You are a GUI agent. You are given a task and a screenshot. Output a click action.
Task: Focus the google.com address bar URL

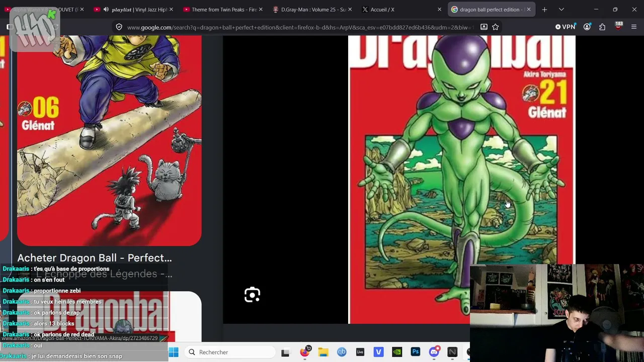click(x=299, y=27)
